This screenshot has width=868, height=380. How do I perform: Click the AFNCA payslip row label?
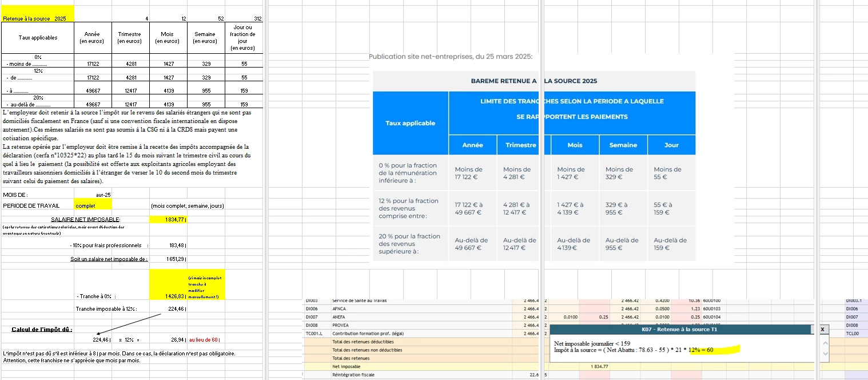pos(339,308)
